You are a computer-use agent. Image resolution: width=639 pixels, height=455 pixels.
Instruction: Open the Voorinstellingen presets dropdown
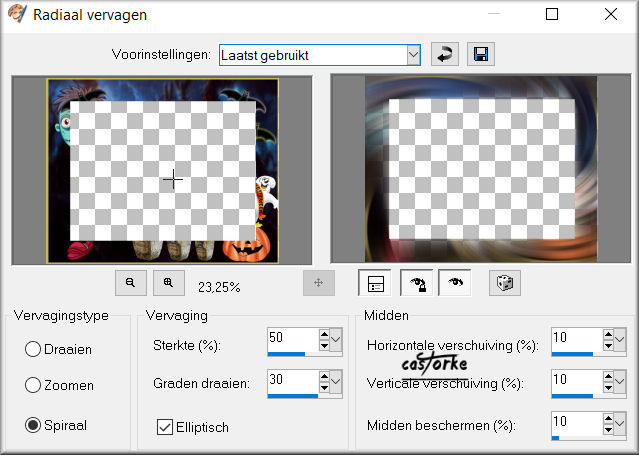pyautogui.click(x=413, y=55)
